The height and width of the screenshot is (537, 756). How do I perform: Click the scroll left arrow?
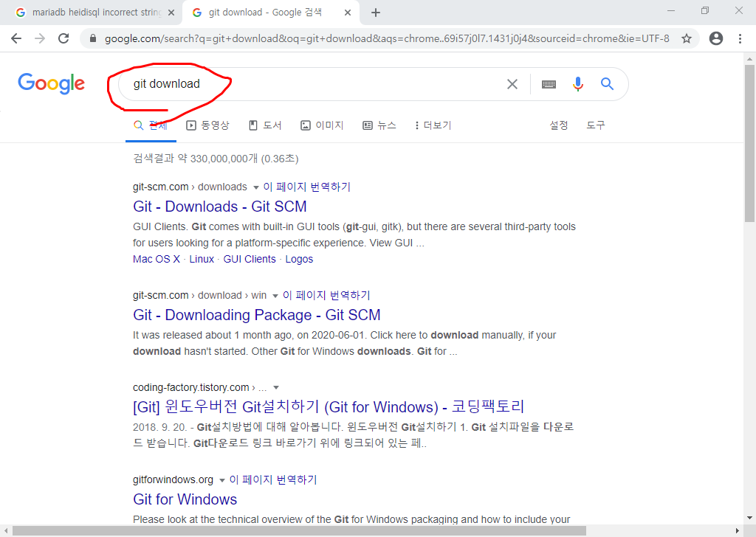pos(6,531)
